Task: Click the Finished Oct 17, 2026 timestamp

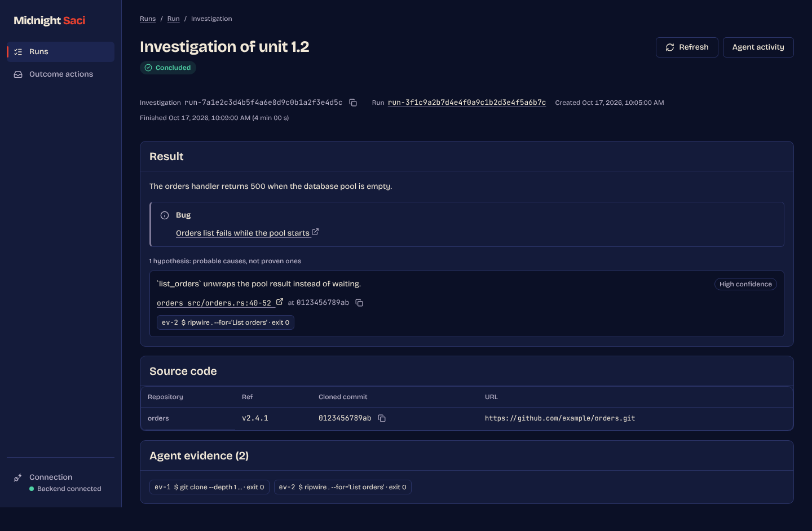Action: pyautogui.click(x=214, y=118)
